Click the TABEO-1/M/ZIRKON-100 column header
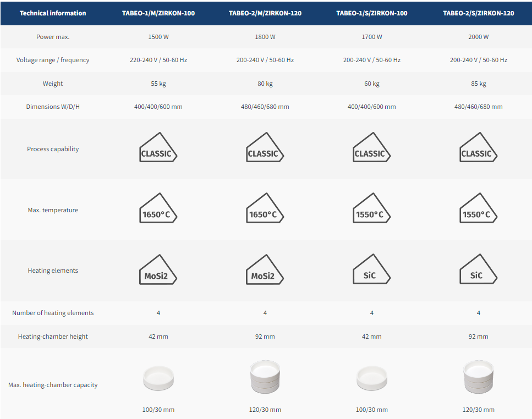532x419 pixels. click(158, 13)
